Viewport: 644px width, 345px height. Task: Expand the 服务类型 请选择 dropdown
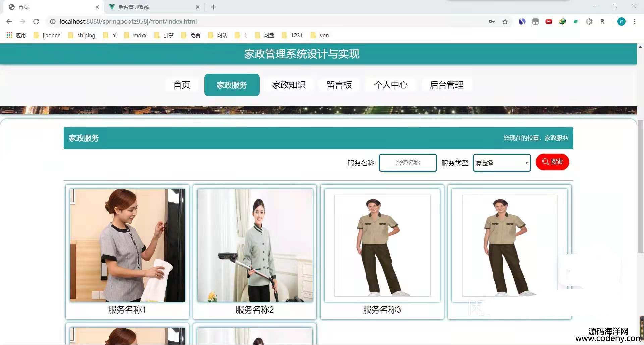coord(502,163)
